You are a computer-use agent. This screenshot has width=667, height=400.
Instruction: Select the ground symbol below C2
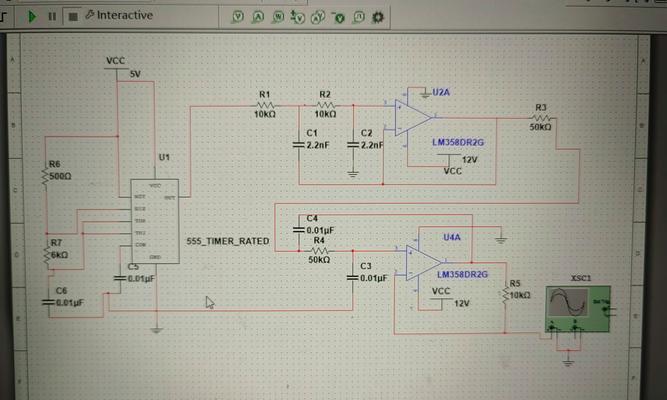(x=353, y=174)
